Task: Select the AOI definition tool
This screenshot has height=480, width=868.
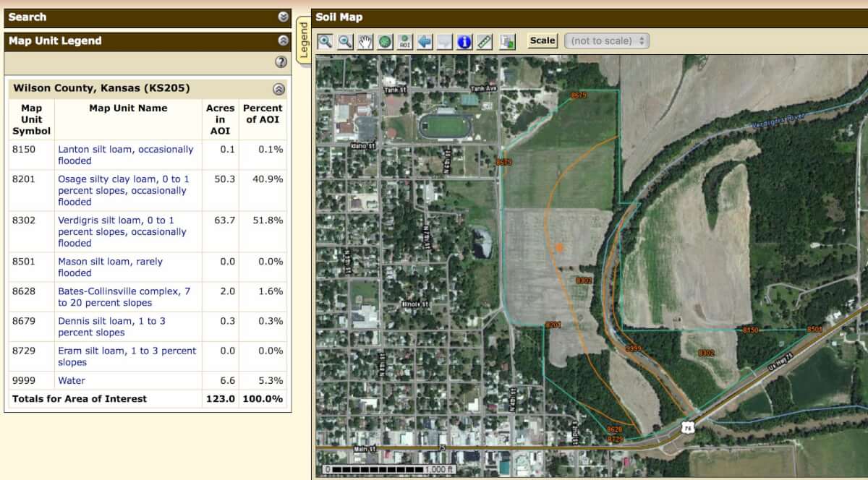Action: click(x=405, y=41)
